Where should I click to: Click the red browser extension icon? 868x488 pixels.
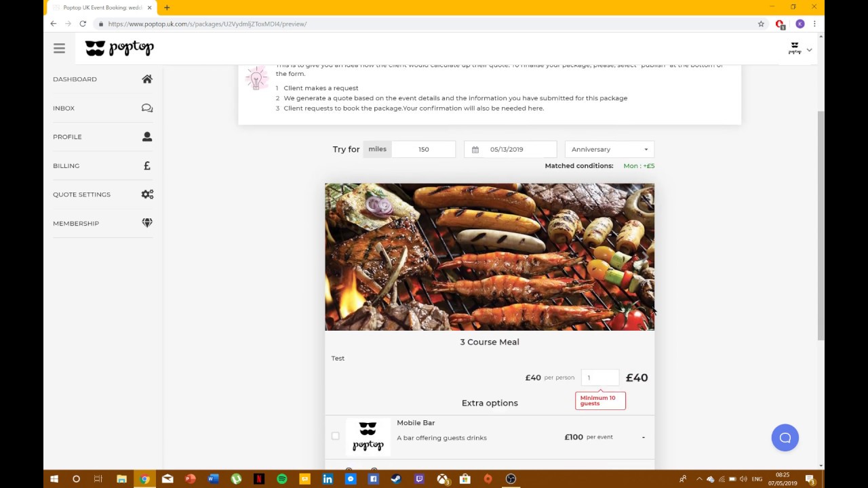780,24
